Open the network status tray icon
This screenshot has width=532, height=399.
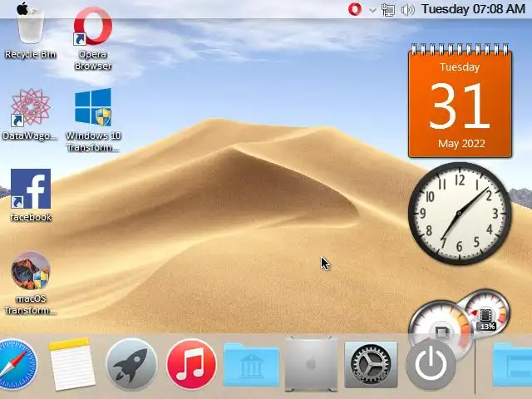click(x=388, y=9)
